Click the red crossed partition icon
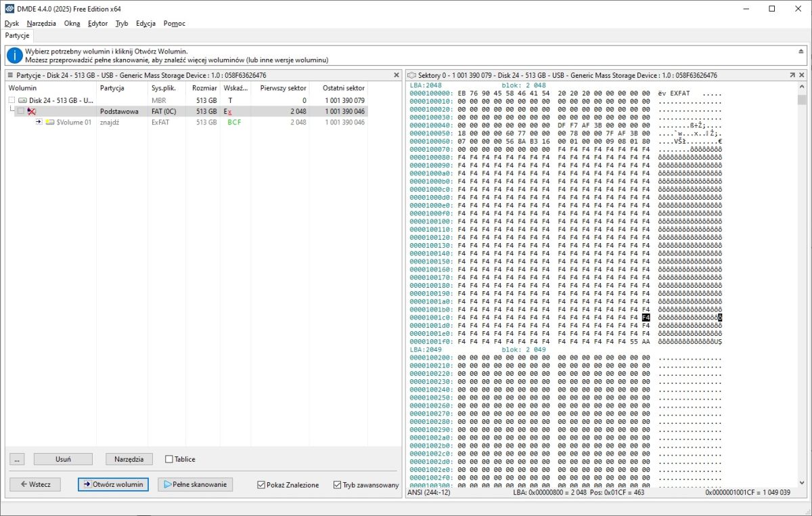 click(x=32, y=111)
